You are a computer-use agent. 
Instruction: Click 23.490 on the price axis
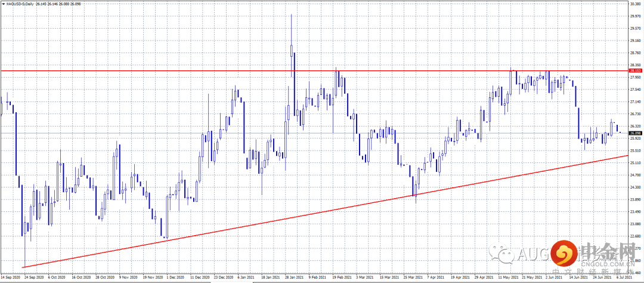pos(636,212)
